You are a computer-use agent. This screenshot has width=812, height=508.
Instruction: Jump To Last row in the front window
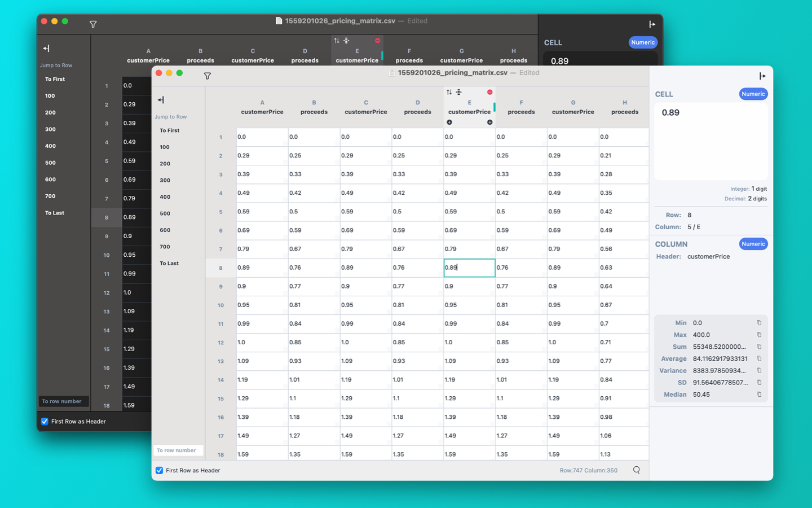(169, 263)
